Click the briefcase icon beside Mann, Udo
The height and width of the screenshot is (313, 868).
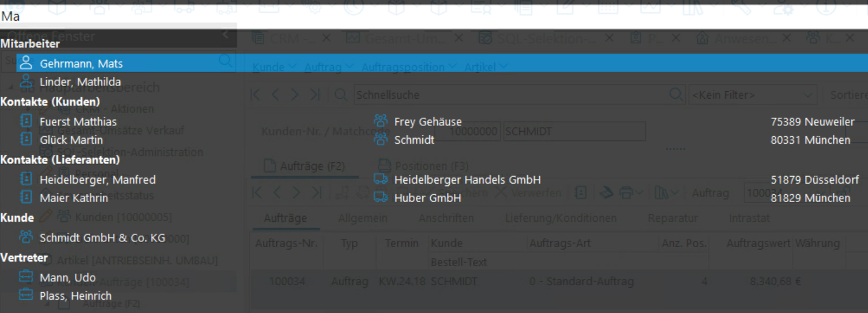pos(26,277)
